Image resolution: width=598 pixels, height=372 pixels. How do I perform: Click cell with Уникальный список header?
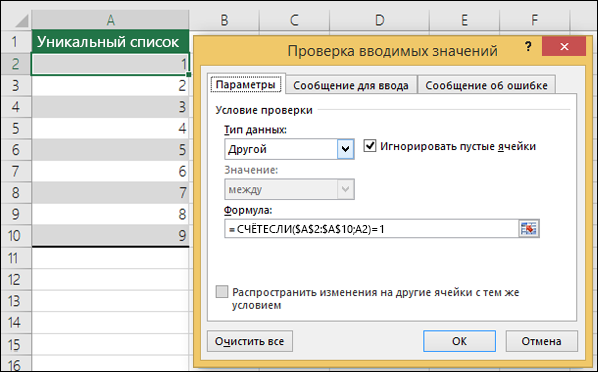[x=110, y=41]
